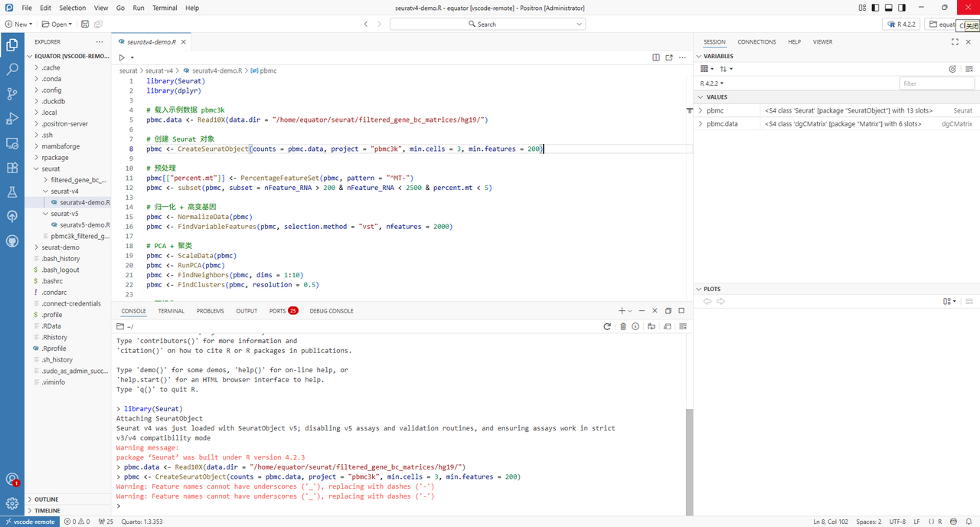Hide the bottom panel with X
Viewport: 980px width, 527px height.
tap(655, 311)
